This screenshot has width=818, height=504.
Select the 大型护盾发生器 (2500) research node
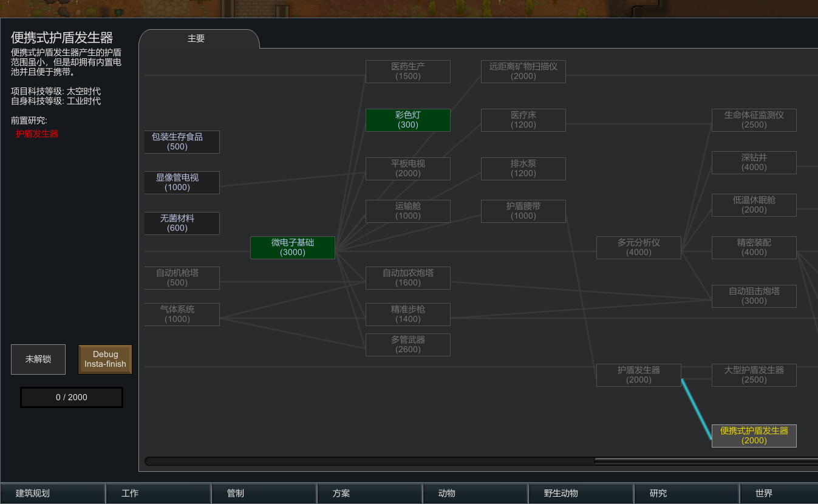(x=754, y=375)
